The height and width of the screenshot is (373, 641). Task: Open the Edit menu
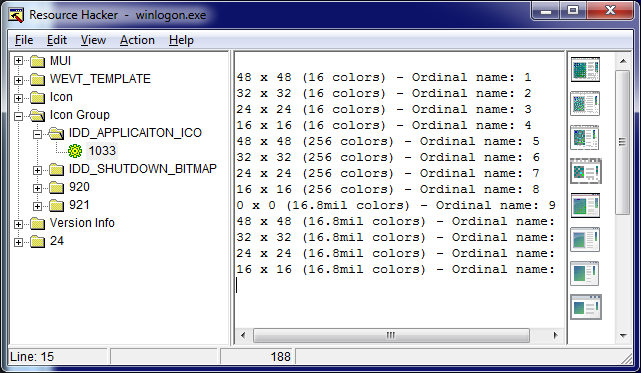pyautogui.click(x=56, y=40)
